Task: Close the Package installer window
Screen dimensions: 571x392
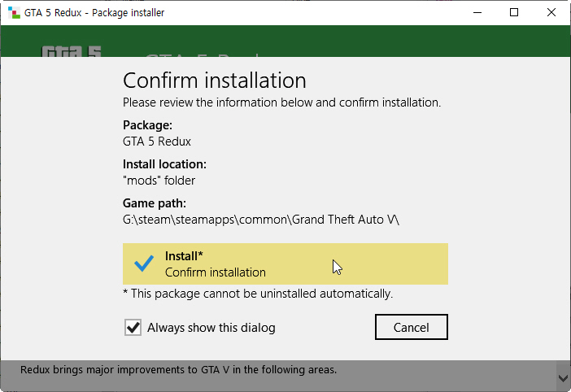Action: click(551, 13)
